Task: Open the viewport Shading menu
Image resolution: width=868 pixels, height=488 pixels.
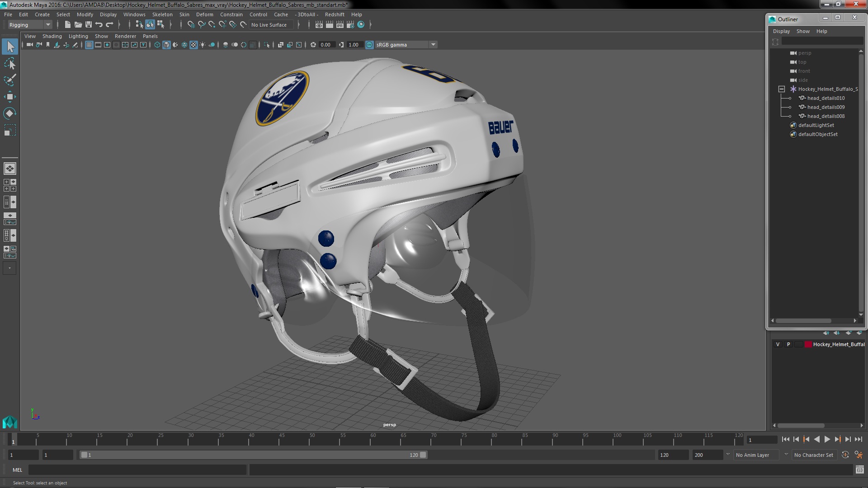Action: [x=52, y=36]
